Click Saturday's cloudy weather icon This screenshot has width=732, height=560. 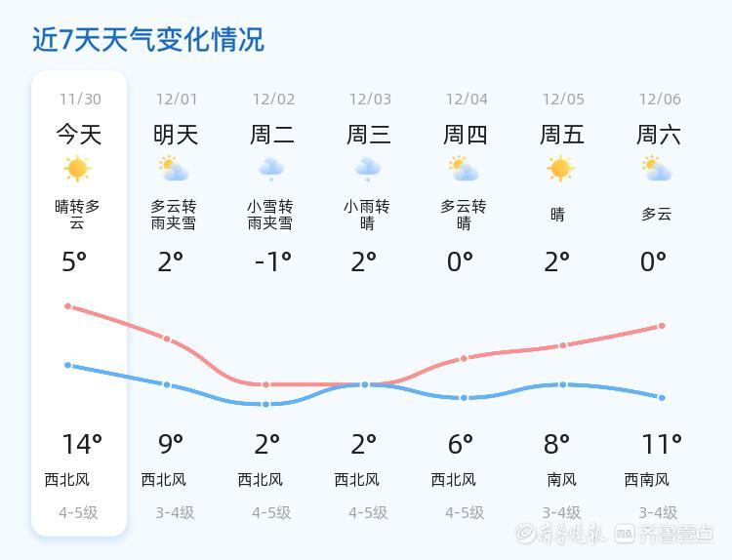point(657,169)
